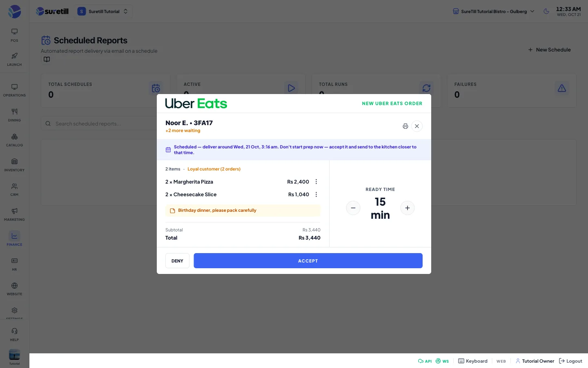Image resolution: width=588 pixels, height=368 pixels.
Task: Click the 'Birthday dinner, please pack carefully' note
Action: pyautogui.click(x=243, y=211)
